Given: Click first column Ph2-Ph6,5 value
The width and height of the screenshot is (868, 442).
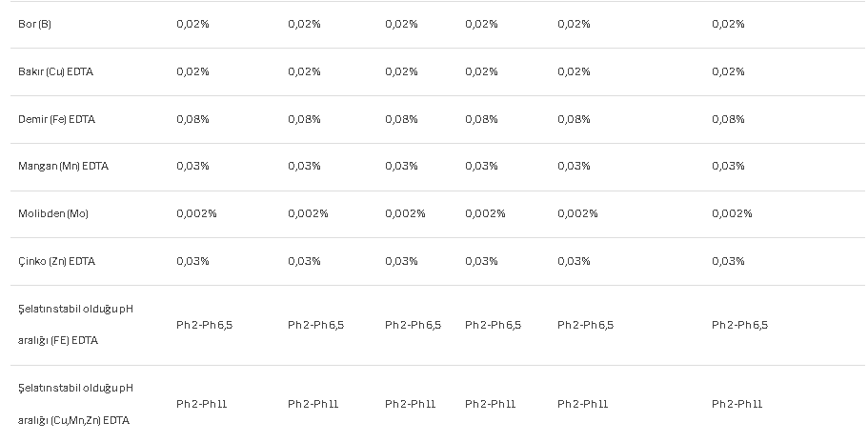Looking at the screenshot, I should (204, 325).
